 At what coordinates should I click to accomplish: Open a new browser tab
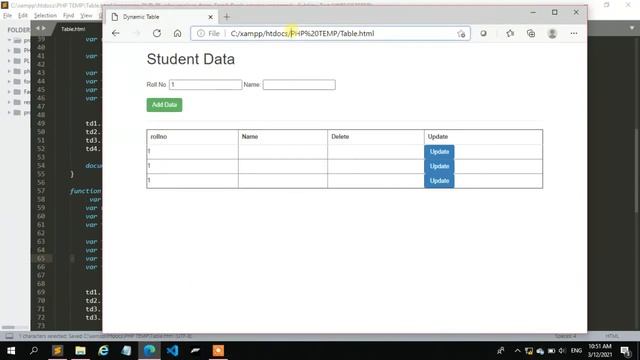pos(227,17)
